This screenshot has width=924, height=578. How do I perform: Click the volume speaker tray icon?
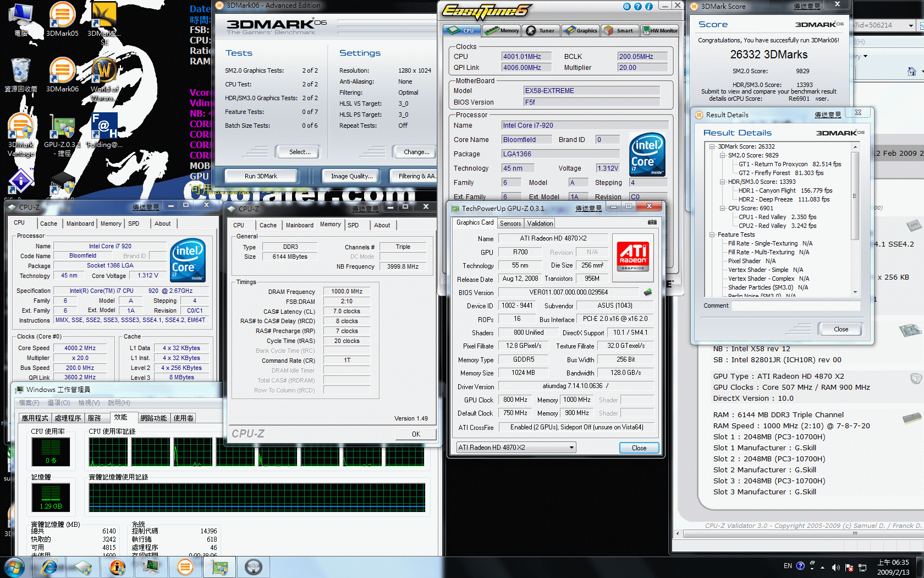coord(835,567)
